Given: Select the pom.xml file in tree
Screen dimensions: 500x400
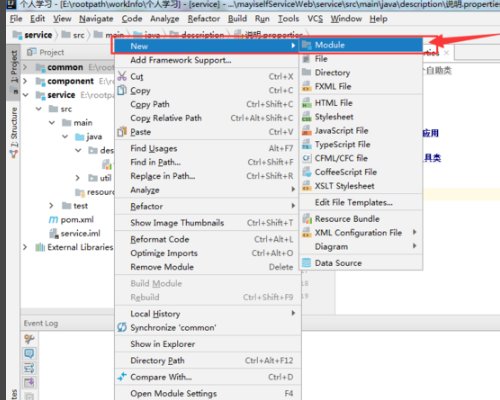Looking at the screenshot, I should point(71,220).
